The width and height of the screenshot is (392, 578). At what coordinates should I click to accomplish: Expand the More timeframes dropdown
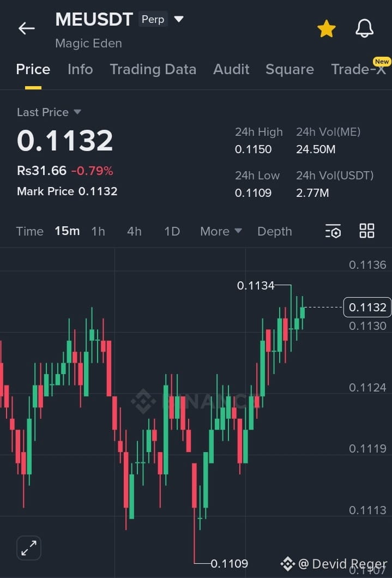coord(221,231)
